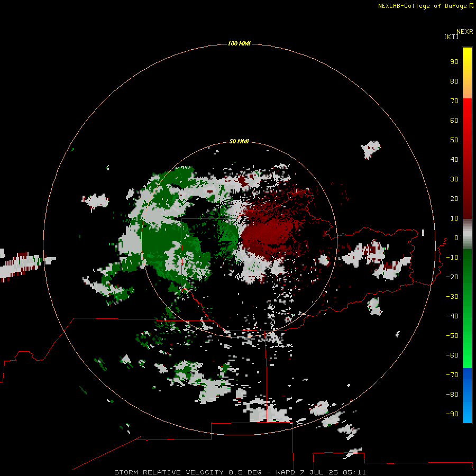The width and height of the screenshot is (476, 476).
Task: Click the -80 knot scale value
Action: click(452, 395)
